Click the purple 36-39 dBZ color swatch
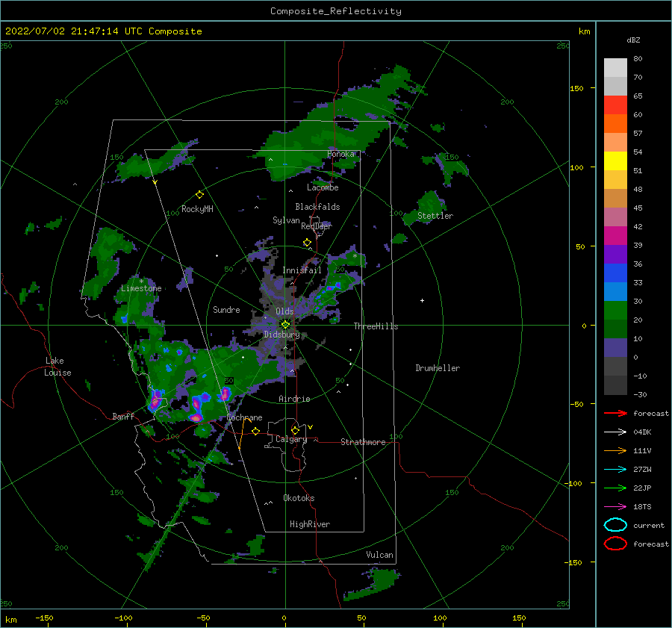The image size is (672, 628). pos(615,255)
